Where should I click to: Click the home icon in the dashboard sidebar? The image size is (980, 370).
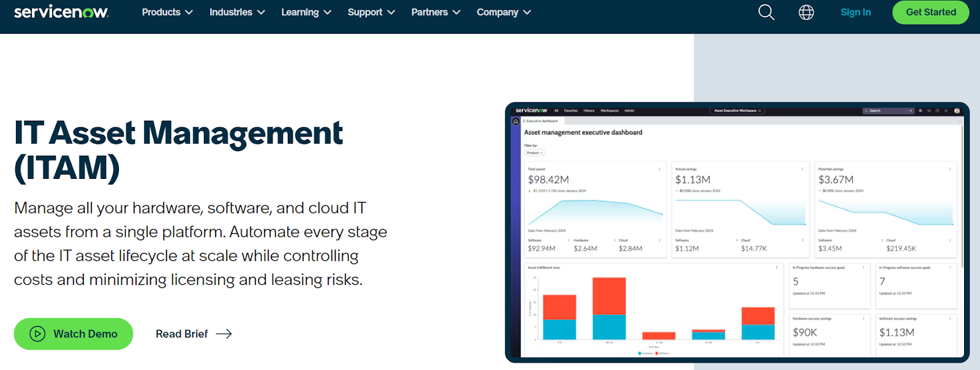516,121
